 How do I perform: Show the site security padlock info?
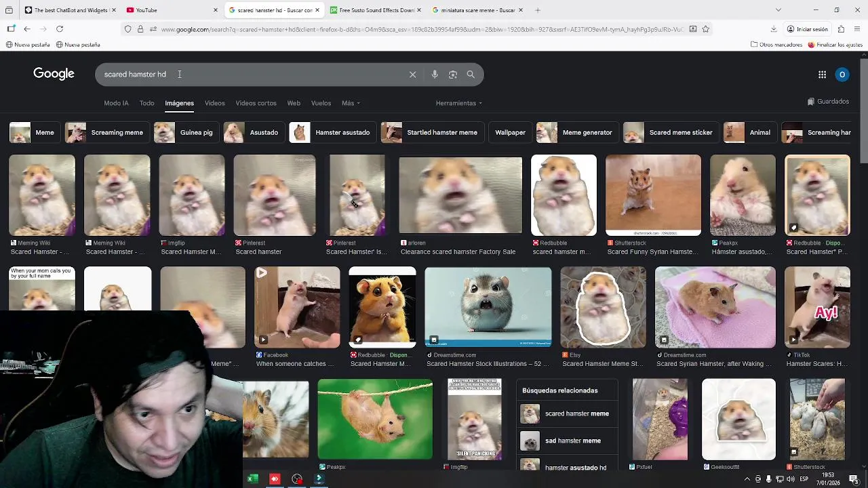[x=140, y=29]
